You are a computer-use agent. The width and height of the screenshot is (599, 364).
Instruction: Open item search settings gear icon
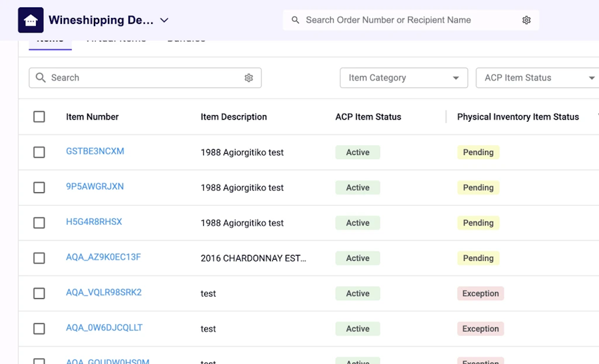(249, 78)
